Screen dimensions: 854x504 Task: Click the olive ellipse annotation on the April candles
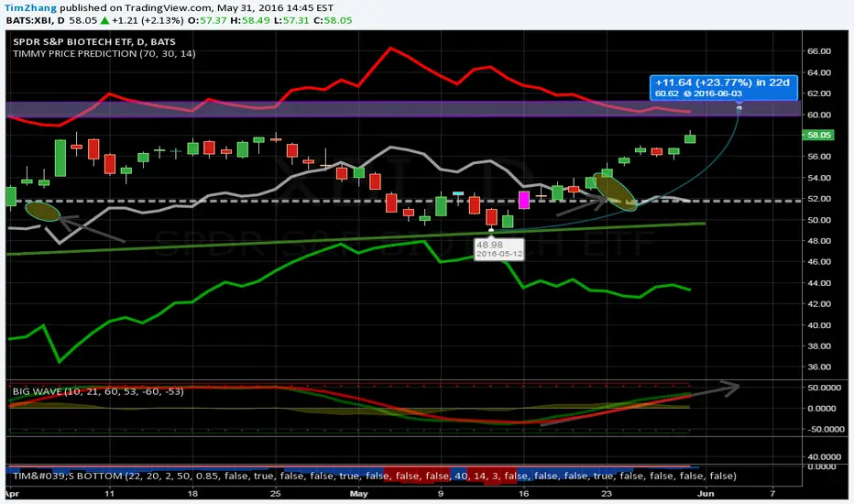(42, 212)
